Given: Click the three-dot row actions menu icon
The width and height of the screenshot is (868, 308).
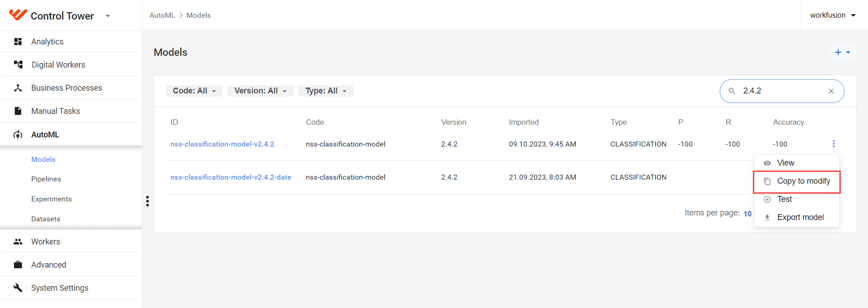Looking at the screenshot, I should tap(834, 144).
